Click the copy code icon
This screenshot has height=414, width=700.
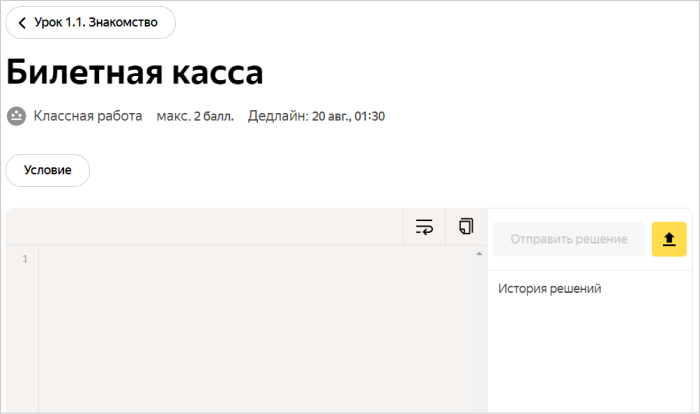click(465, 226)
